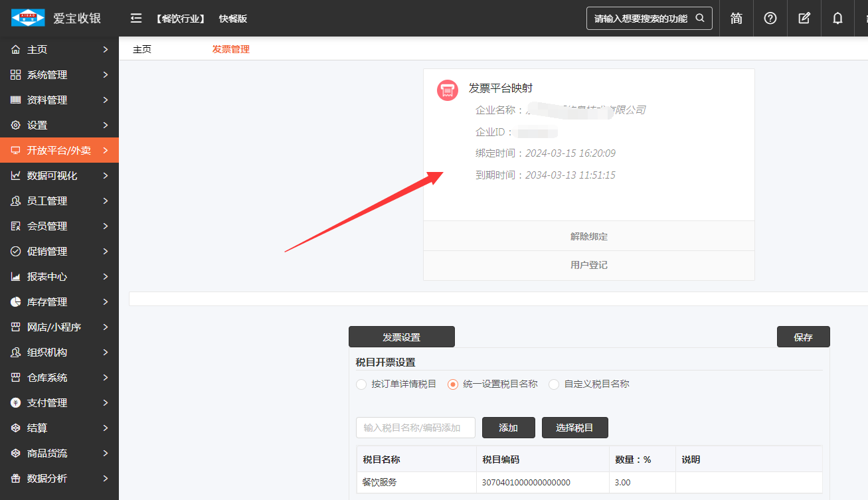This screenshot has height=500, width=868.
Task: Click the sidebar collapse hamburger icon
Action: 136,18
